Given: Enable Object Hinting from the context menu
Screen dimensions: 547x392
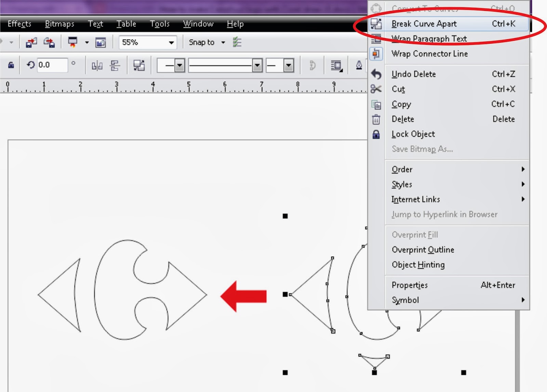Looking at the screenshot, I should pos(418,265).
